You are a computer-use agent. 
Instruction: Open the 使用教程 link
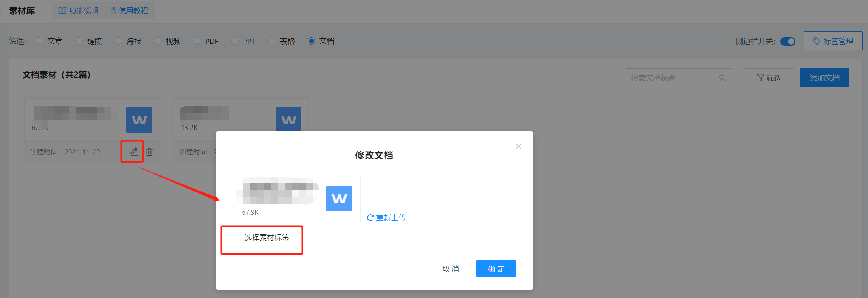(128, 10)
